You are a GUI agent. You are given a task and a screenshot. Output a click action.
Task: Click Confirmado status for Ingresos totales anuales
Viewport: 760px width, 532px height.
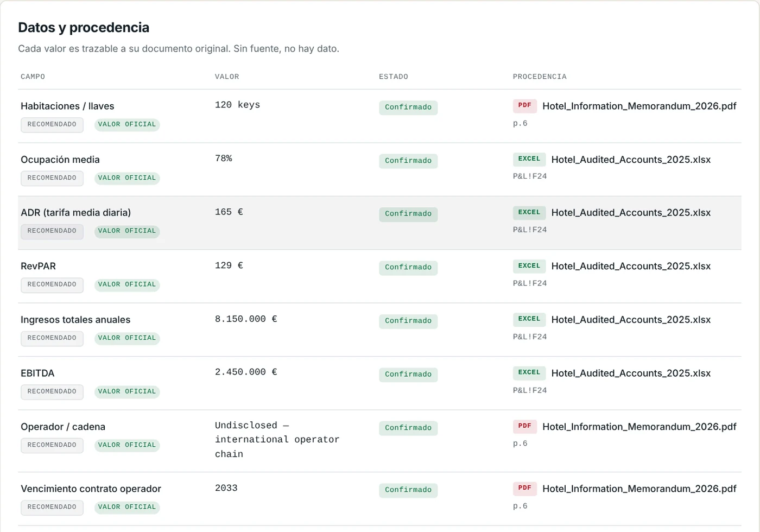coord(408,321)
